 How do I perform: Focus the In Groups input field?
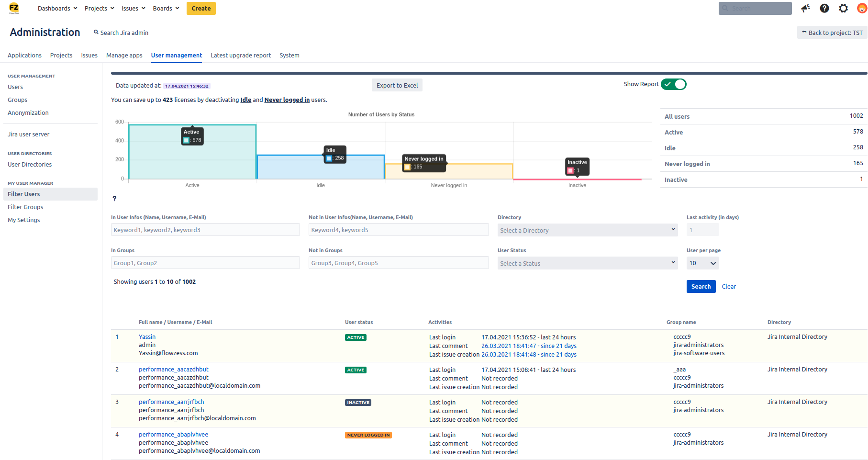[205, 263]
